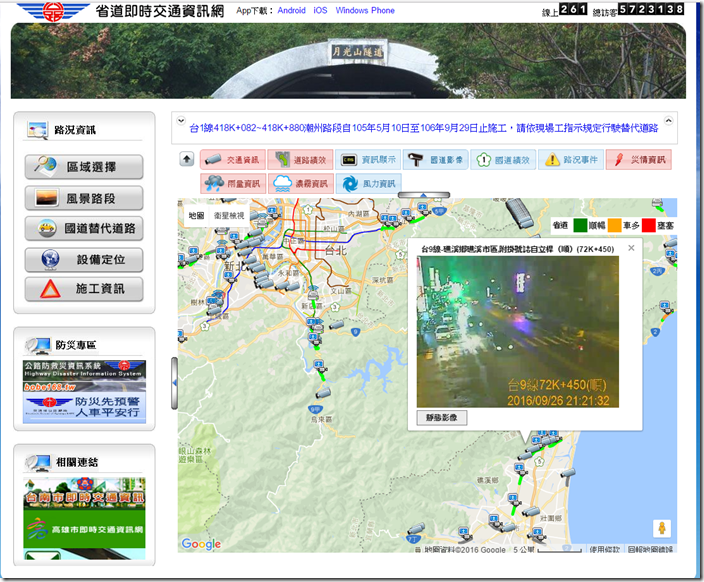Click the 靜態影像 button in the popup
This screenshot has width=704, height=582.
pyautogui.click(x=442, y=417)
